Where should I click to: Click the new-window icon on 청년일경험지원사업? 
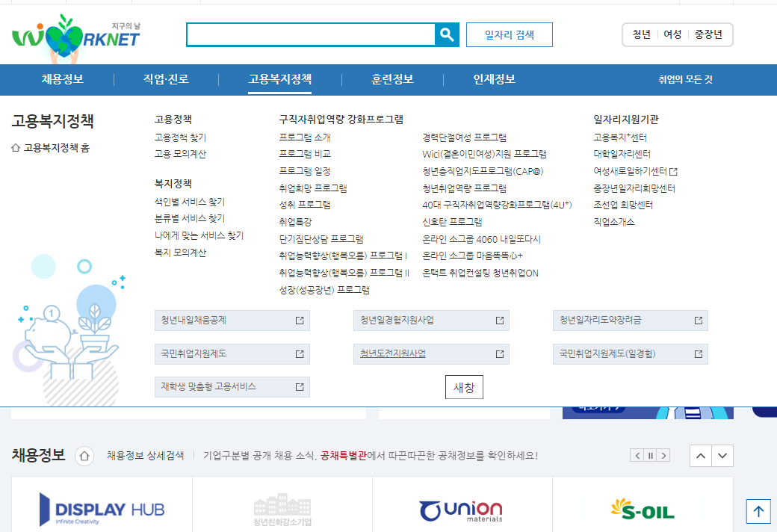click(x=498, y=320)
